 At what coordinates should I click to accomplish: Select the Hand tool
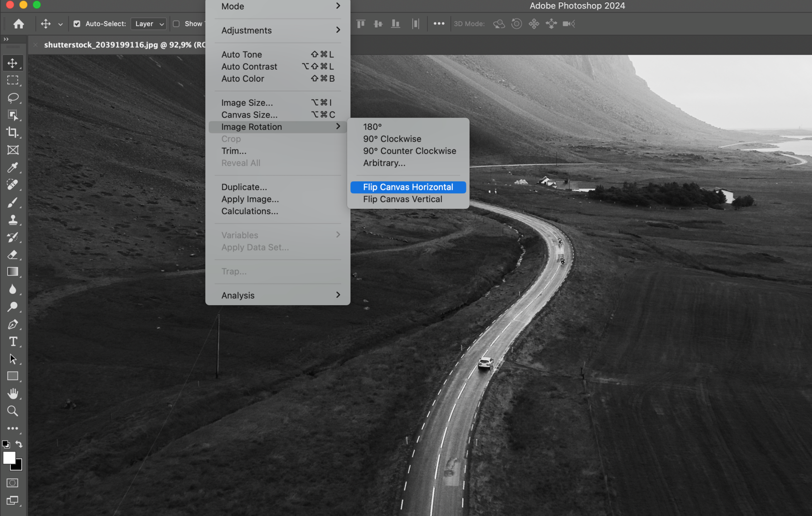13,393
